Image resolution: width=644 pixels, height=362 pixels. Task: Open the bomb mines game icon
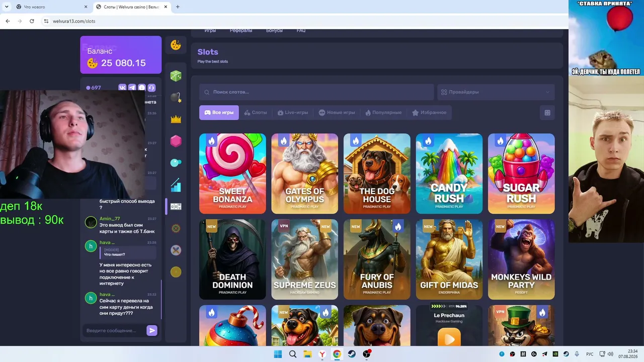pos(176,98)
